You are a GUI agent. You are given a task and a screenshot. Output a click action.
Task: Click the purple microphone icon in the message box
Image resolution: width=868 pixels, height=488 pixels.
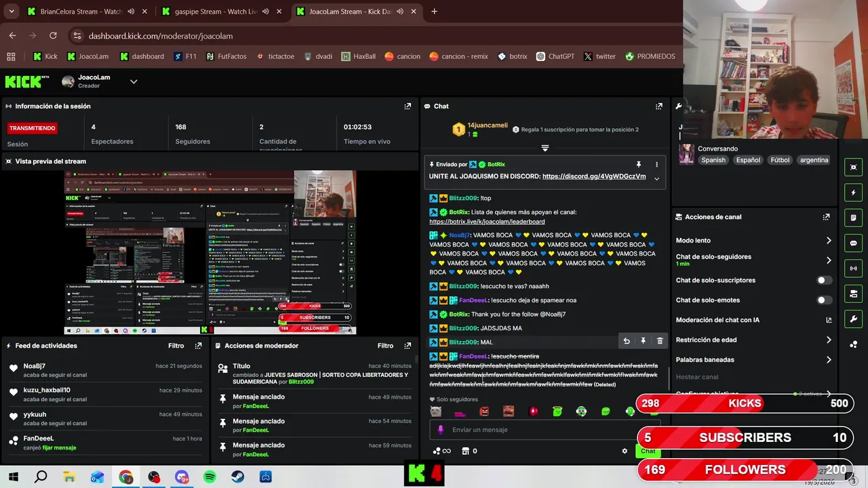click(441, 430)
